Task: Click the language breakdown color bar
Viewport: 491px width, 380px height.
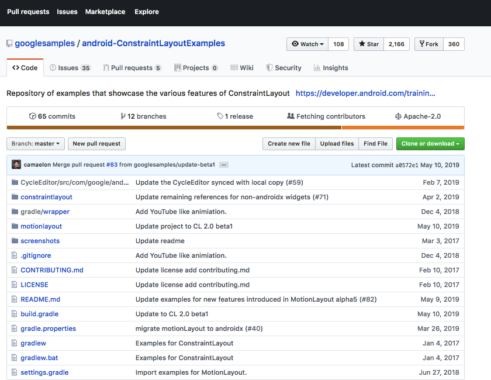Action: (x=235, y=127)
